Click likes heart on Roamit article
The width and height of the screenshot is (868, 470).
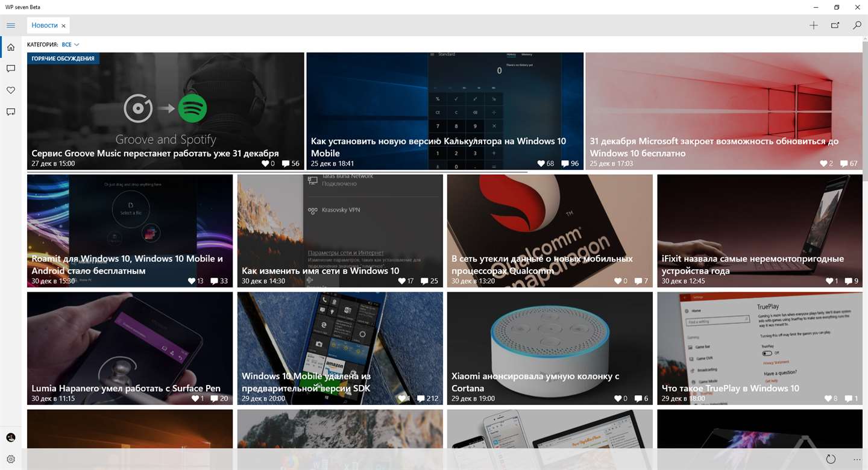[x=192, y=281]
